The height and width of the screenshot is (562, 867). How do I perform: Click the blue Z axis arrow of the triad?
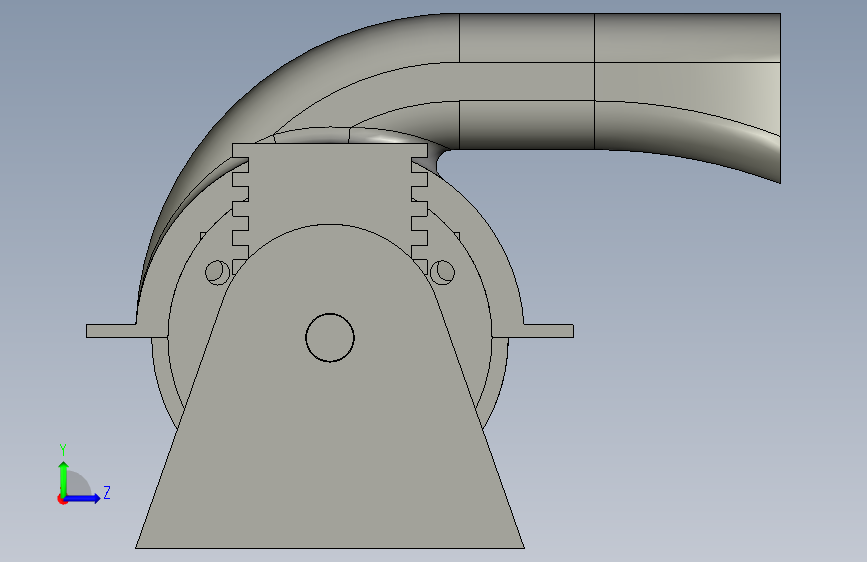tap(83, 498)
